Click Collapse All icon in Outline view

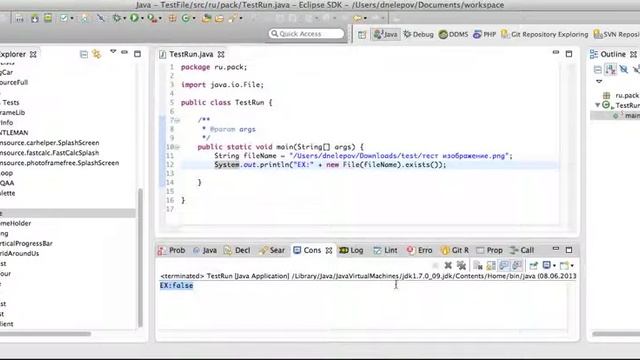598,69
